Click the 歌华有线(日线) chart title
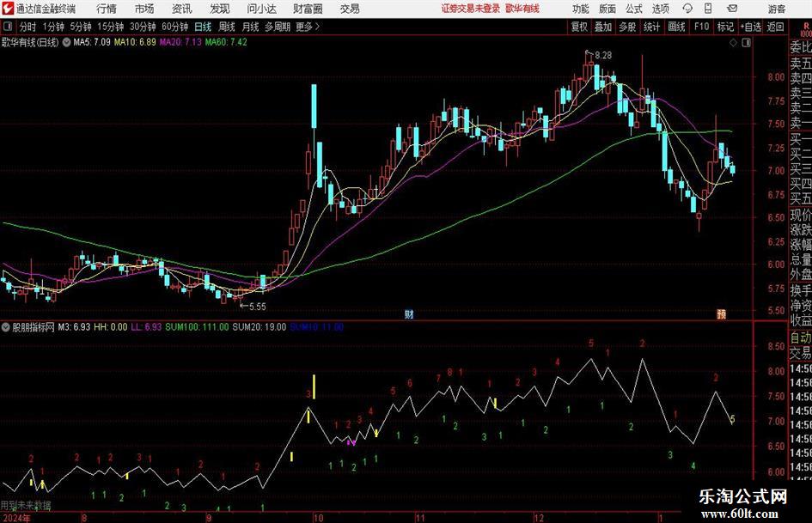The height and width of the screenshot is (523, 812). pos(30,42)
